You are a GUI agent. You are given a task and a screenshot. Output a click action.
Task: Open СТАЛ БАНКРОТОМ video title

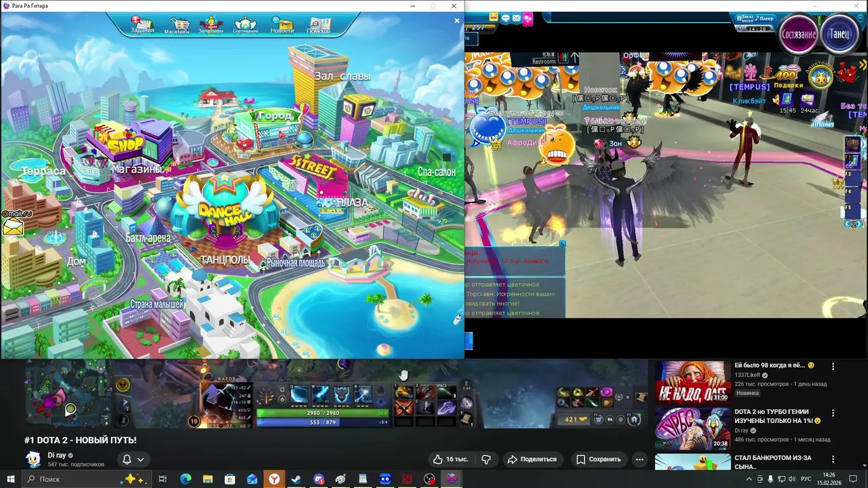(772, 462)
